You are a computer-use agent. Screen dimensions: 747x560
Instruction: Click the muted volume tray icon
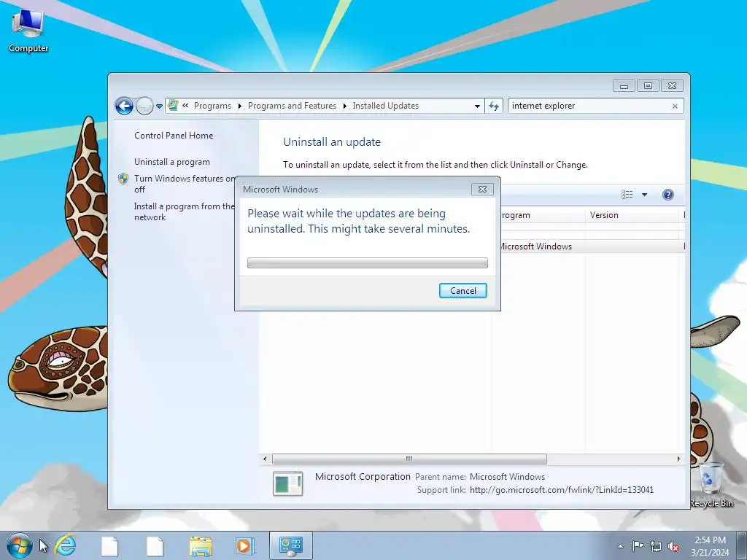coord(673,546)
